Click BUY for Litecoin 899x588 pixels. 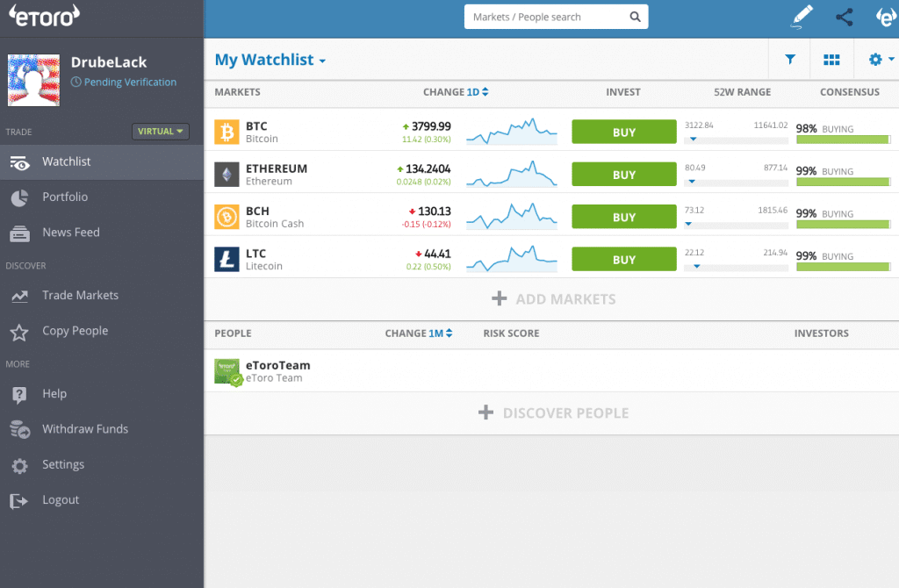(624, 259)
